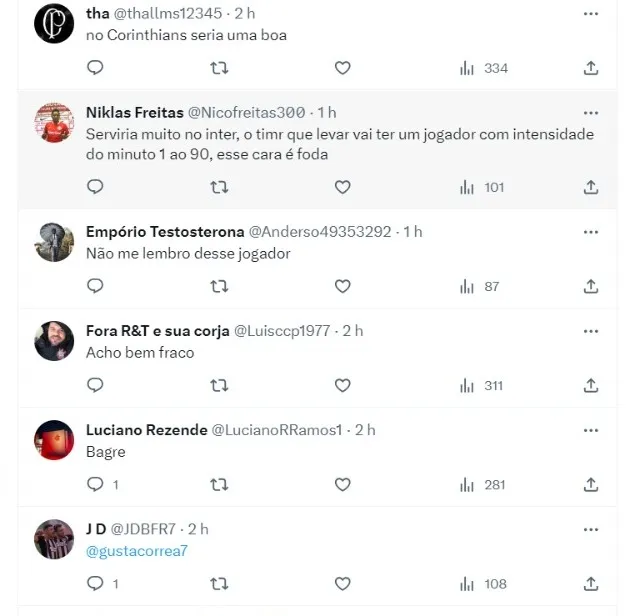Like Niklas Freitas's tweet

coord(342,187)
